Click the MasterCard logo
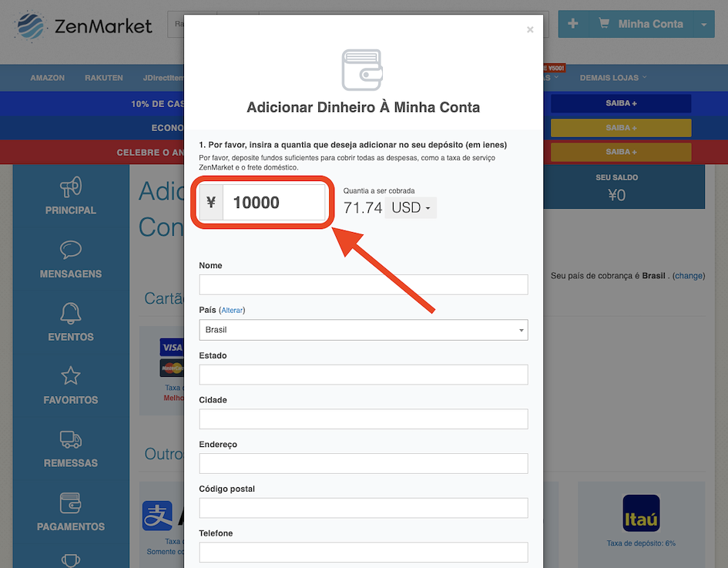 click(172, 368)
